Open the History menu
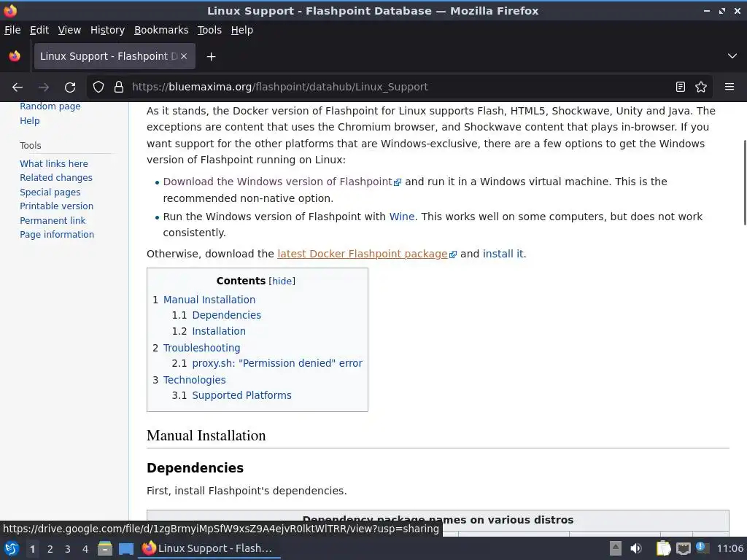747x560 pixels. pos(107,30)
